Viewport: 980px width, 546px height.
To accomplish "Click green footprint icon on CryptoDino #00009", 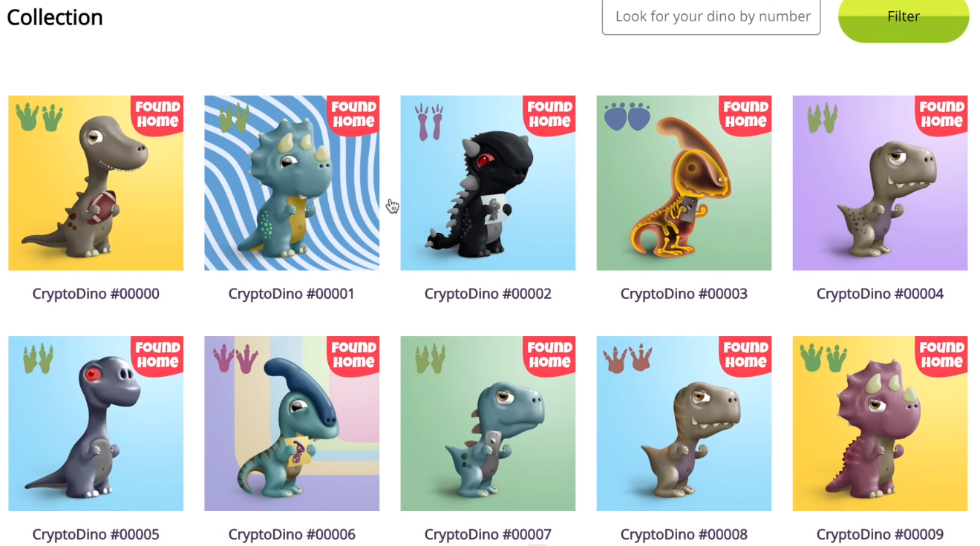I will click(824, 358).
